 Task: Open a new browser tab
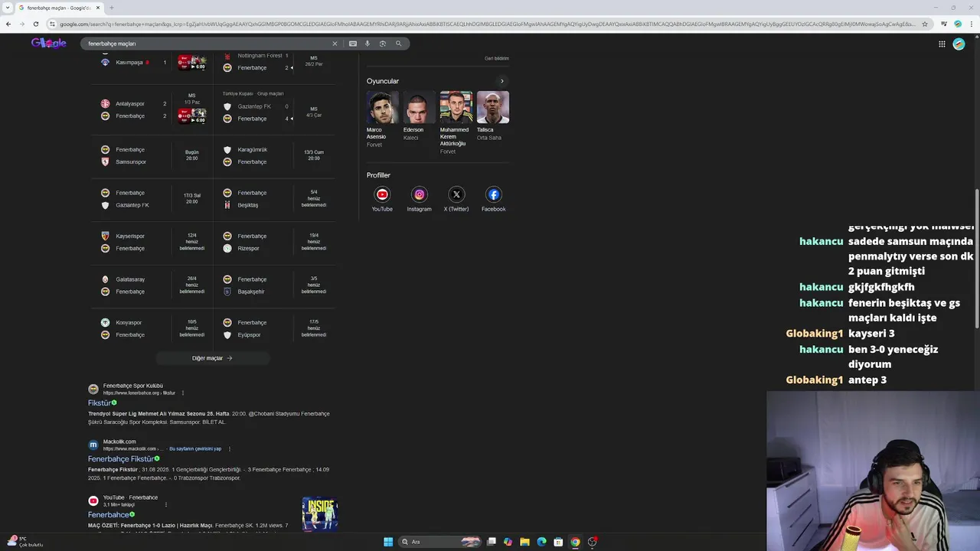(112, 8)
